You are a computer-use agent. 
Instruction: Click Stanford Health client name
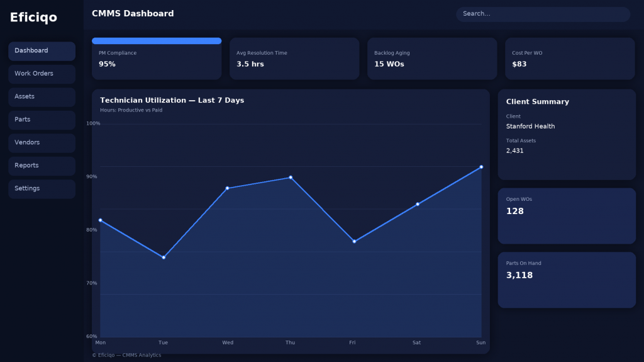coord(530,127)
